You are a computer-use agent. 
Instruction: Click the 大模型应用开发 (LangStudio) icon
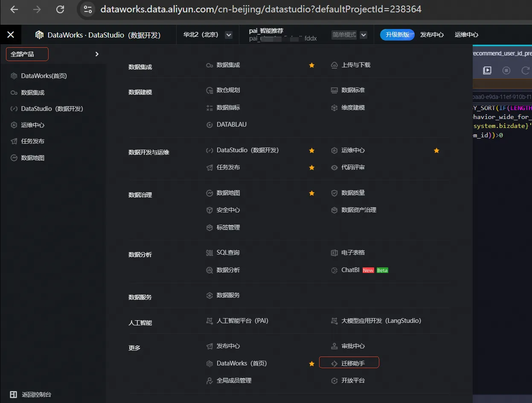click(334, 321)
